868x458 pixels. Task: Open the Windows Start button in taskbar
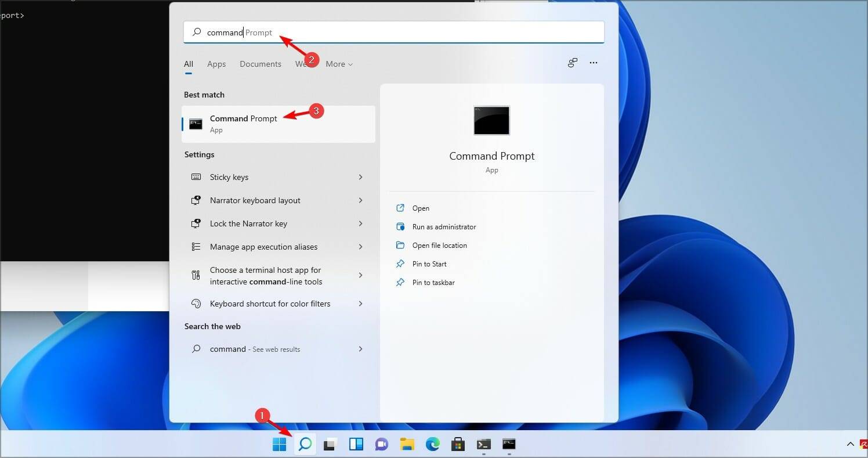[x=280, y=445]
